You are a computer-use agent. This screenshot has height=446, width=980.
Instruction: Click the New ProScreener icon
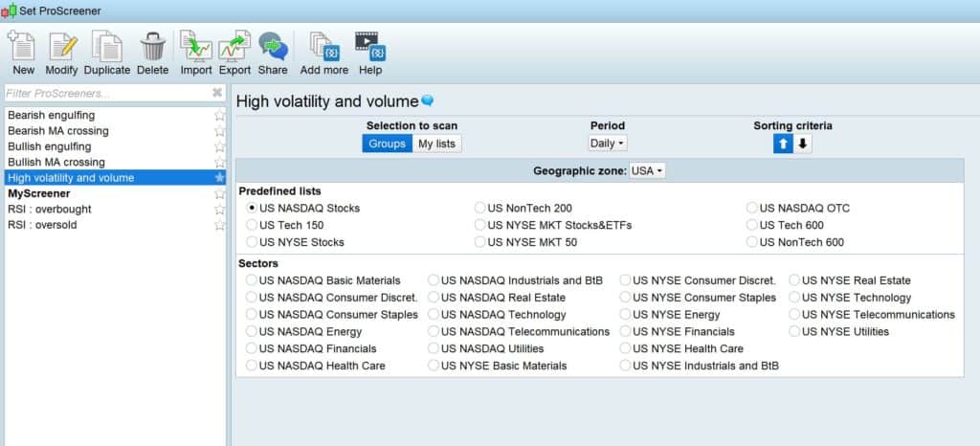click(x=23, y=47)
